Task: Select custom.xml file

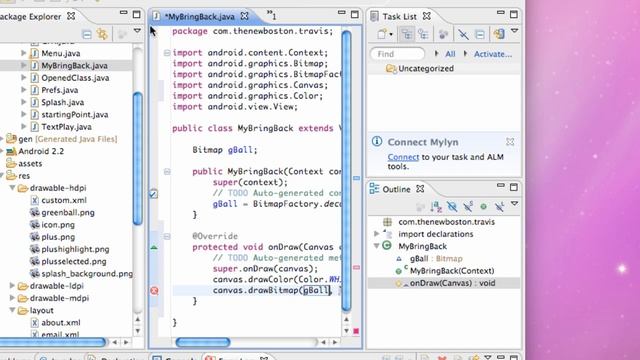Action: pos(64,200)
